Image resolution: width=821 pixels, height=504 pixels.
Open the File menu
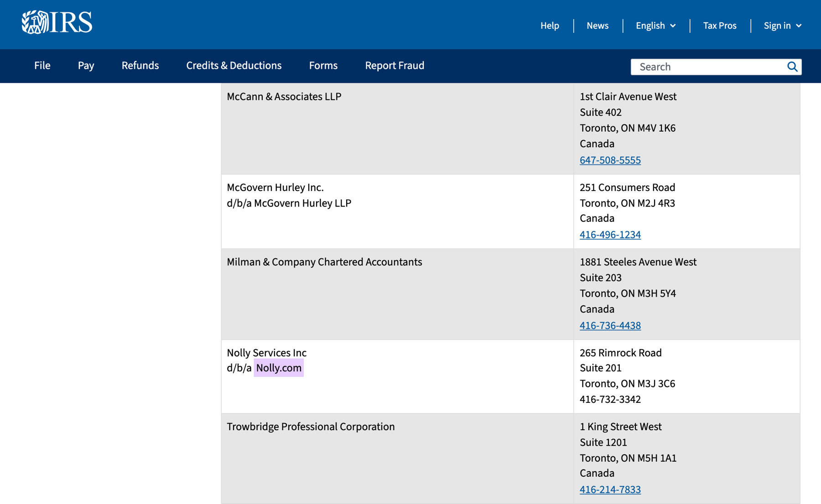(42, 66)
